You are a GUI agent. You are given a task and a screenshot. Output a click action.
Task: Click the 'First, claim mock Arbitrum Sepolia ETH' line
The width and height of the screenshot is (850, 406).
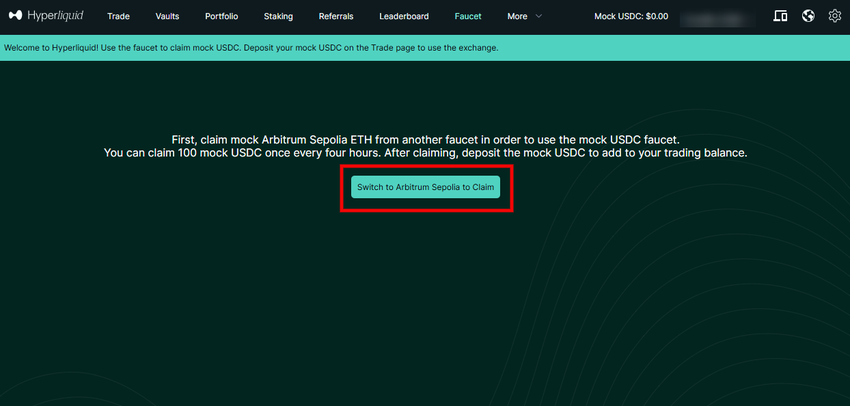(x=426, y=140)
